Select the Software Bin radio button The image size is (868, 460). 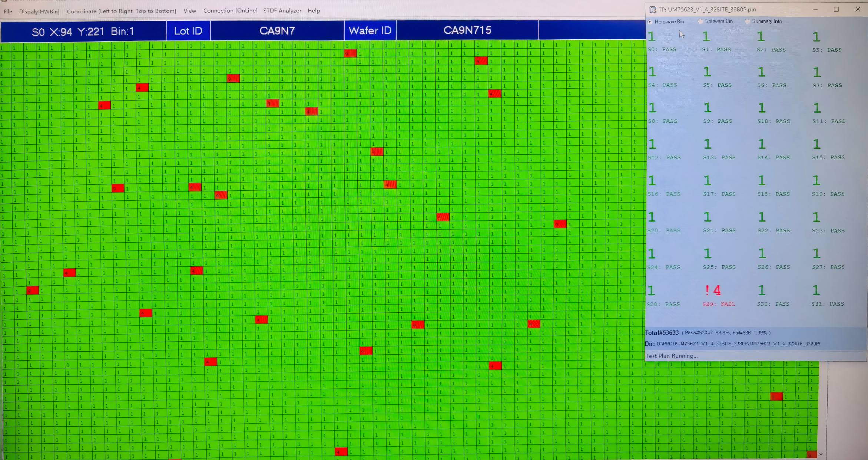tap(700, 22)
